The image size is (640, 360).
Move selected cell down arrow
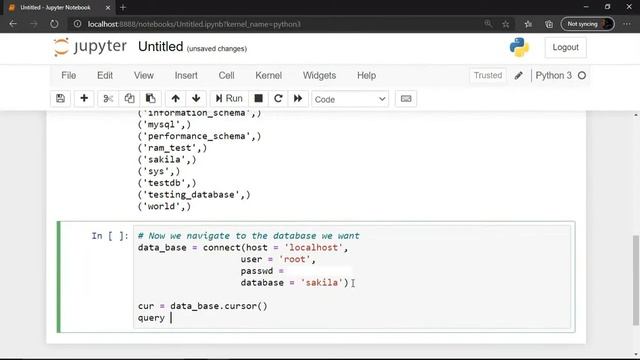[x=196, y=99]
